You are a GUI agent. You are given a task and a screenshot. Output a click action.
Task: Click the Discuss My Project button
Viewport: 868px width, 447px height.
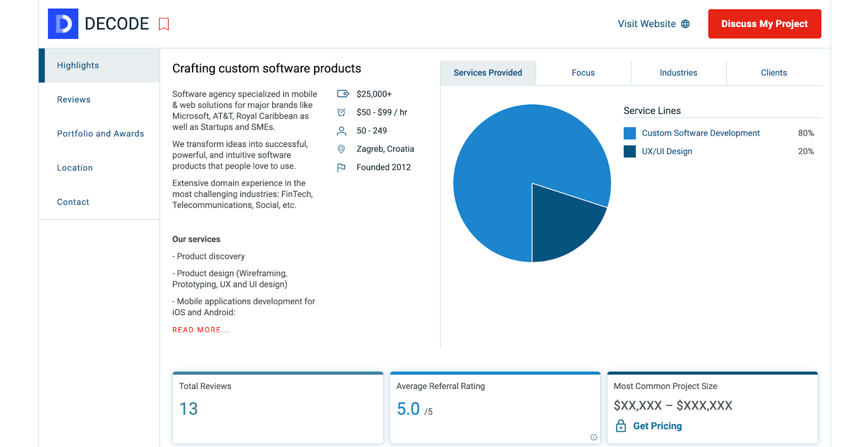[764, 24]
